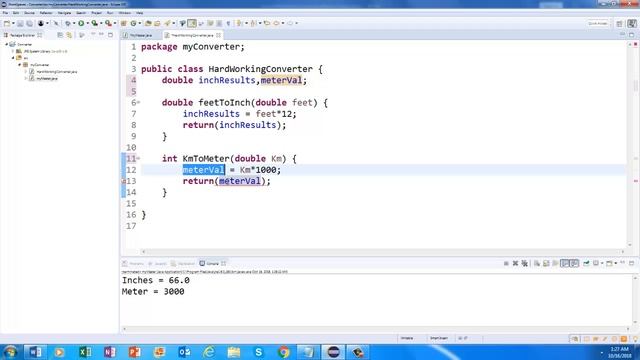This screenshot has width=640, height=360.
Task: Click the taskbar clock showing 1:27 AM
Action: [x=620, y=352]
